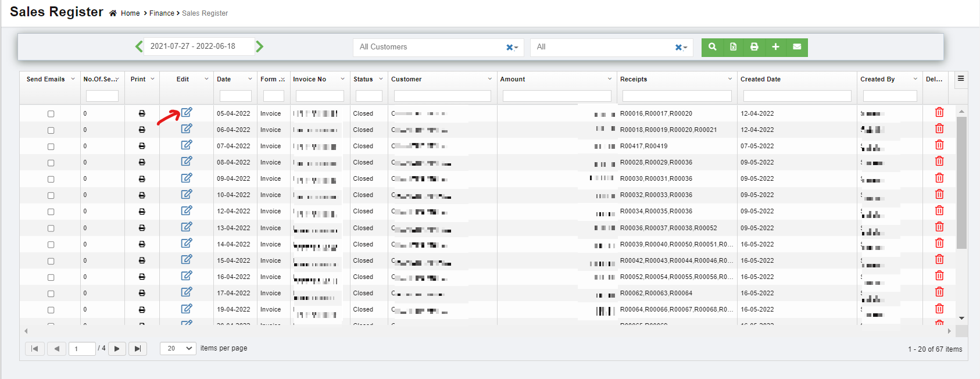Viewport: 980px width, 379px height.
Task: Click the vertical scrollbar of the grid
Action: (x=961, y=186)
